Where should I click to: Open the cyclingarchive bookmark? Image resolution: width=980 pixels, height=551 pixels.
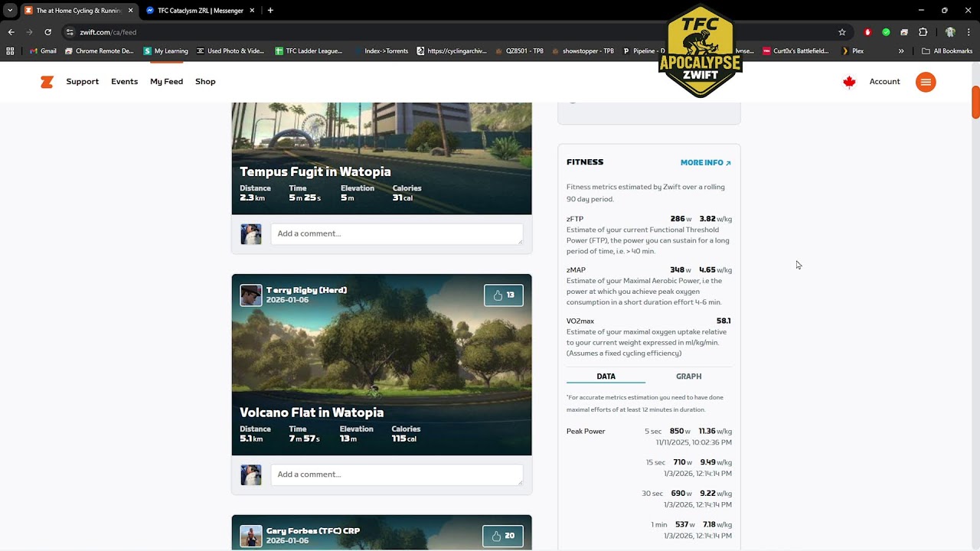click(452, 51)
